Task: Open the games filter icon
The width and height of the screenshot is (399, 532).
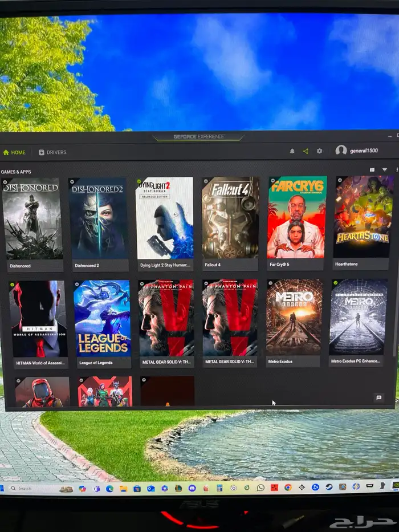Action: (384, 170)
